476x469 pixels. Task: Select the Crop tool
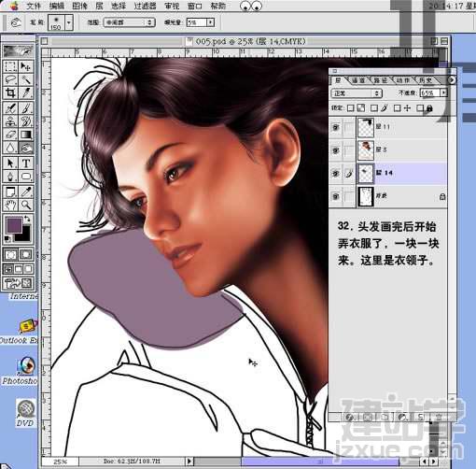coord(10,92)
